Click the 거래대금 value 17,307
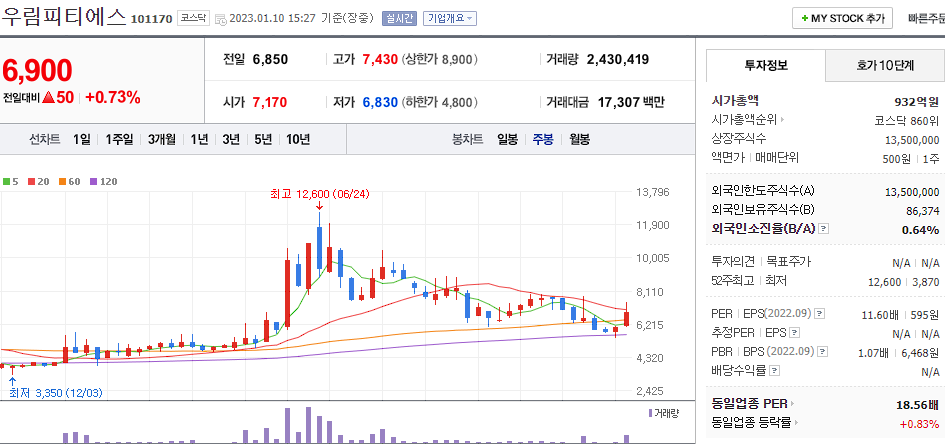The height and width of the screenshot is (444, 945). click(x=618, y=102)
